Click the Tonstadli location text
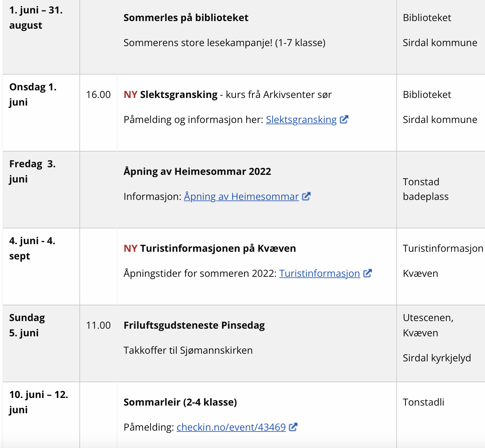The image size is (485, 448). pyautogui.click(x=423, y=402)
